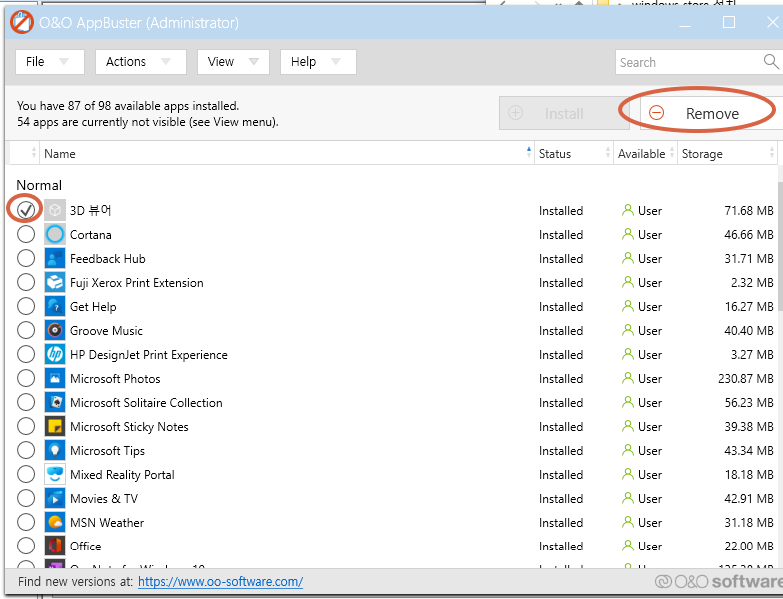Tick the Mixed Reality Portal checkbox
Screen dimensions: 783x599
[x=26, y=474]
